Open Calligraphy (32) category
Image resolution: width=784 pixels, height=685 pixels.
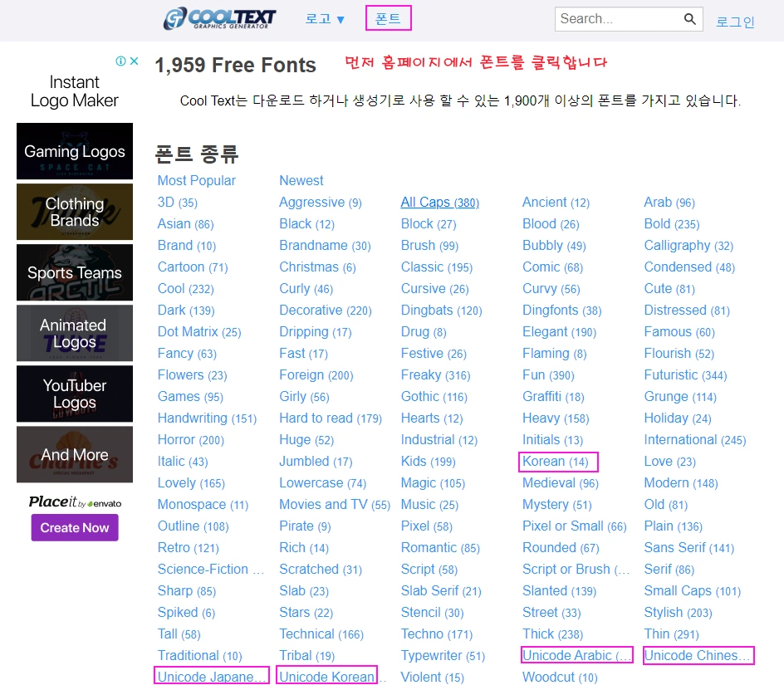click(x=688, y=246)
